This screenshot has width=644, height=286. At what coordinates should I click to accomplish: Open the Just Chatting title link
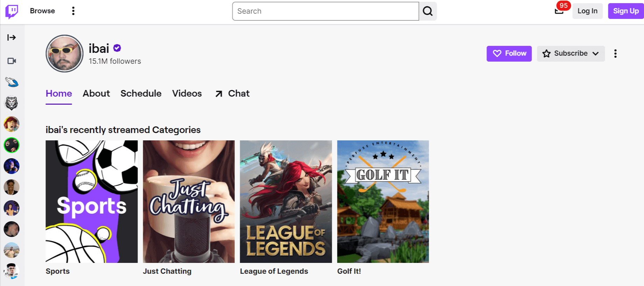pos(167,271)
